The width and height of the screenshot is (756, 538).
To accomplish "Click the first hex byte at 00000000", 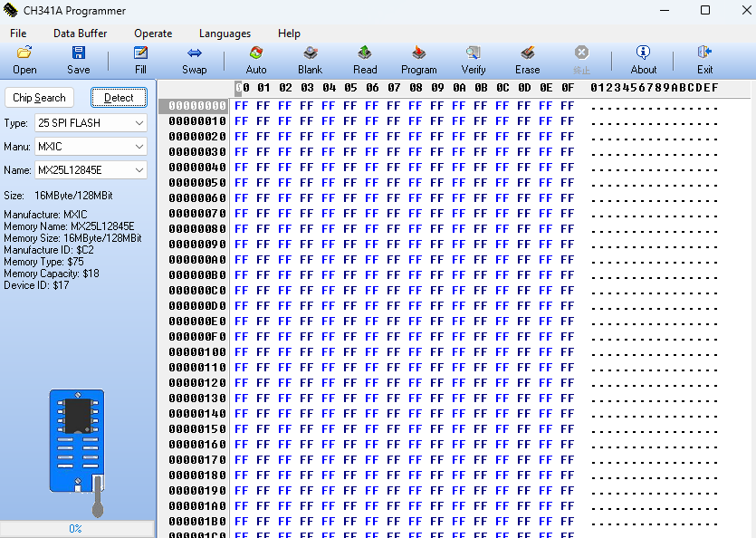I will point(241,106).
